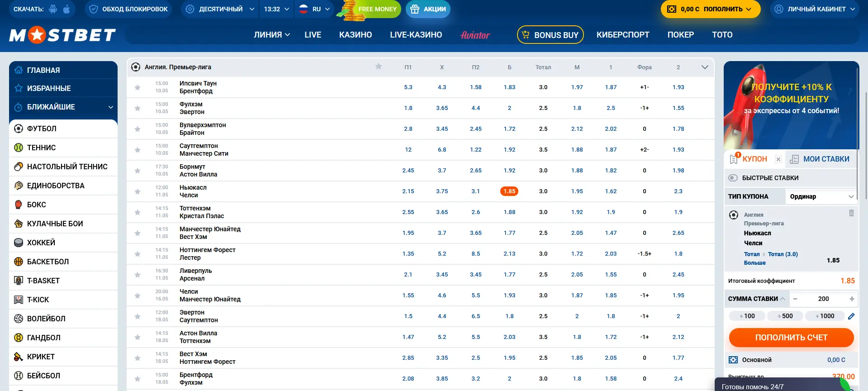Open coupon type Ординар dropdown
This screenshot has height=391, width=868.
[821, 196]
